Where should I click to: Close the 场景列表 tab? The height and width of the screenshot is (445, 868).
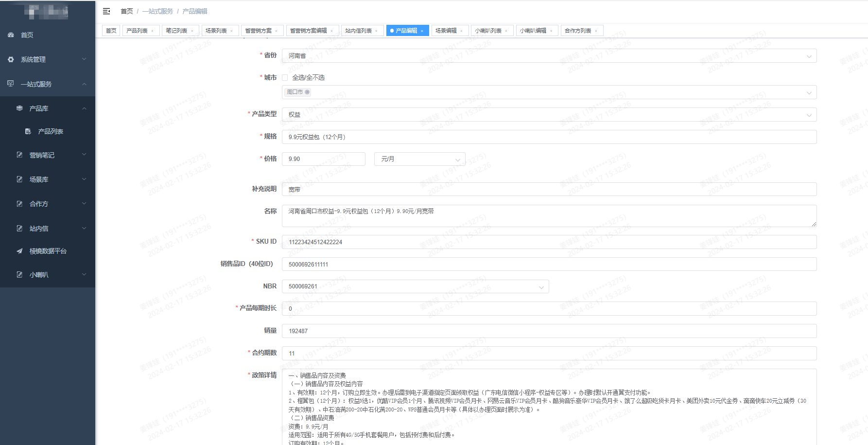232,31
